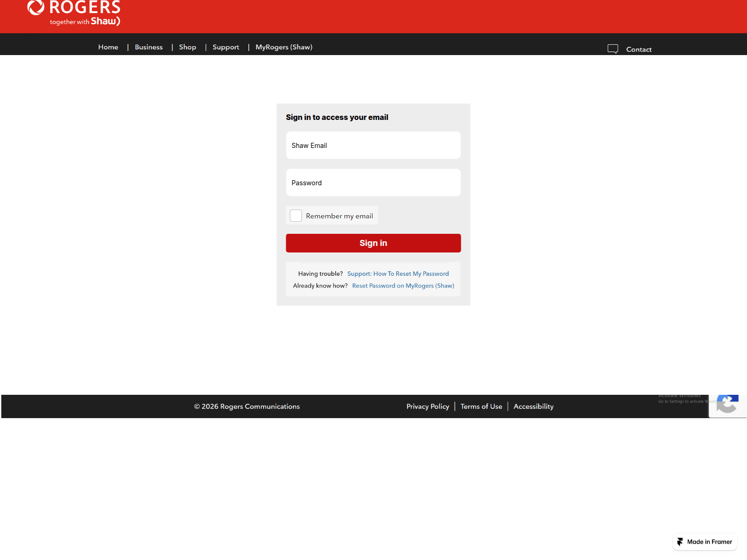
Task: Open the Business nav item
Action: pyautogui.click(x=149, y=47)
